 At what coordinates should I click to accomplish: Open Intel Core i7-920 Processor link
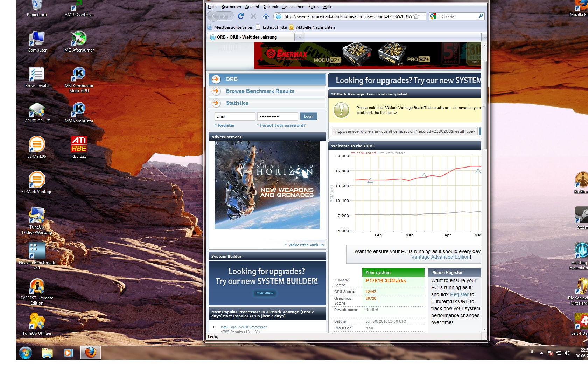pos(244,327)
